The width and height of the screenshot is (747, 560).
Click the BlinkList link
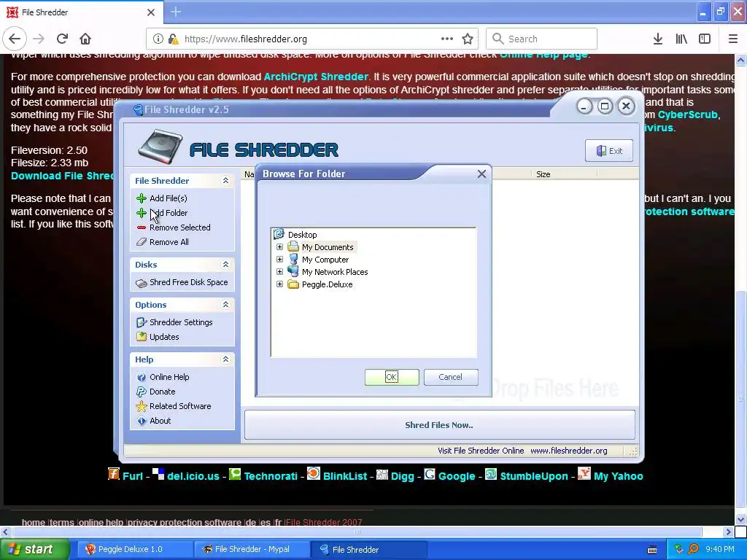point(345,476)
